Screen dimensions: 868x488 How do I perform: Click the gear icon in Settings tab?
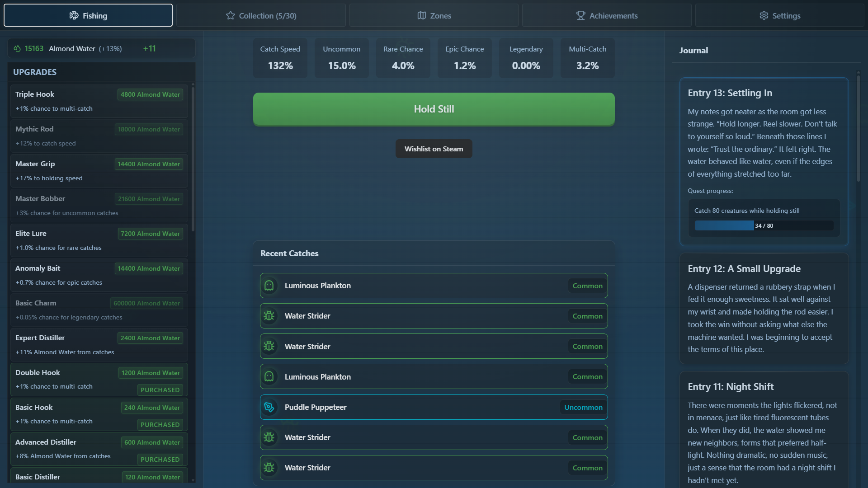click(x=764, y=15)
